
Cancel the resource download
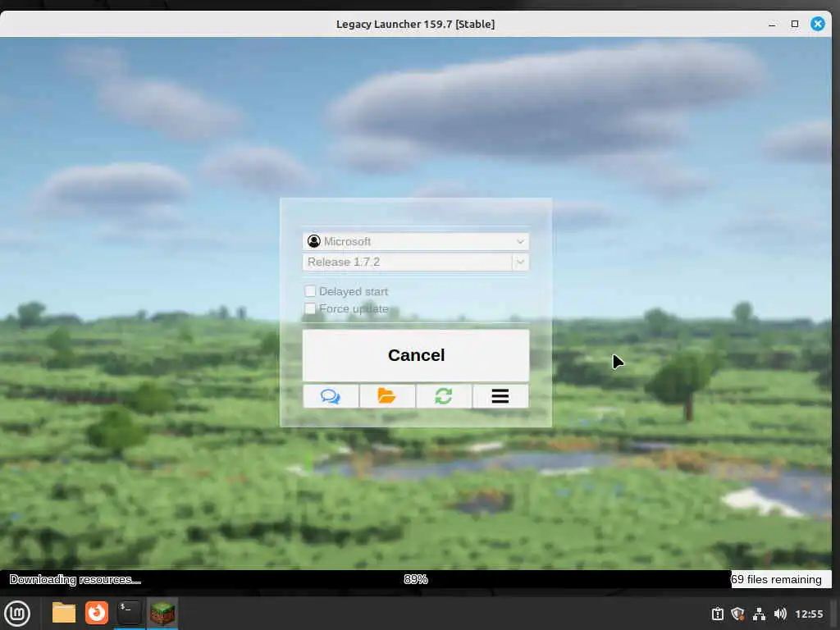coord(416,355)
